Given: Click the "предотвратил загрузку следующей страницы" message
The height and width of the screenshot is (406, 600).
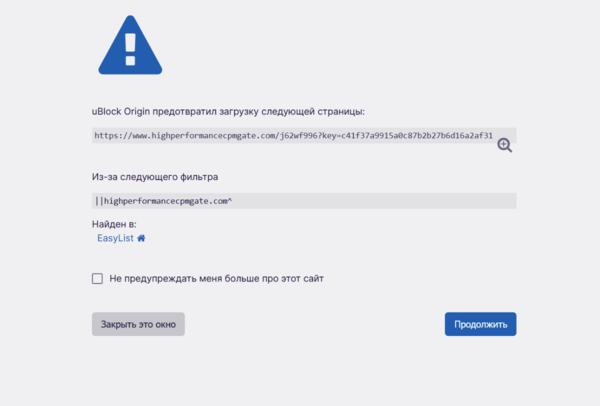Looking at the screenshot, I should pos(272,111).
